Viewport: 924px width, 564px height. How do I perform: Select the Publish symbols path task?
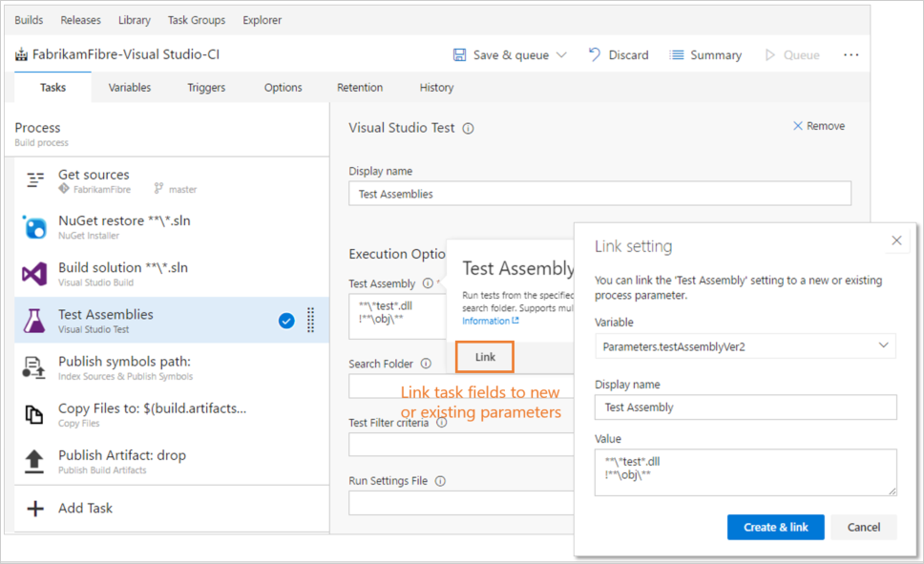pos(172,367)
